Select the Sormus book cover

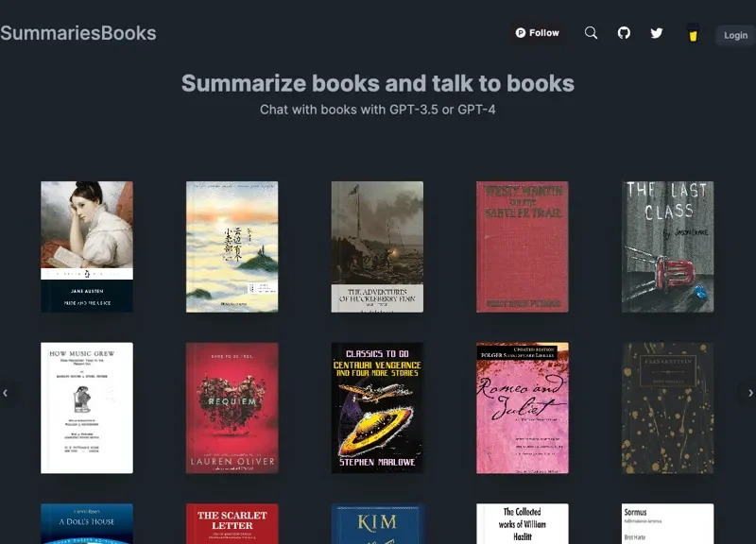coord(667,524)
